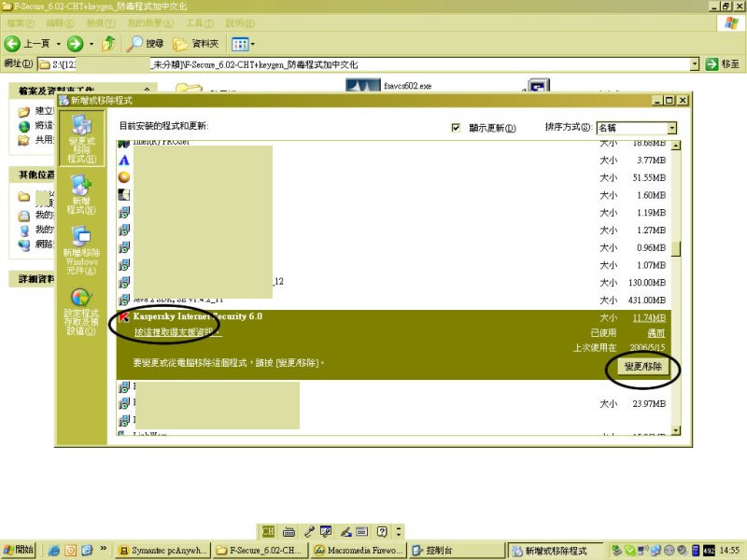Screen dimensions: 747x560
Task: Open the forward button history dropdown arrow
Action: (91, 44)
